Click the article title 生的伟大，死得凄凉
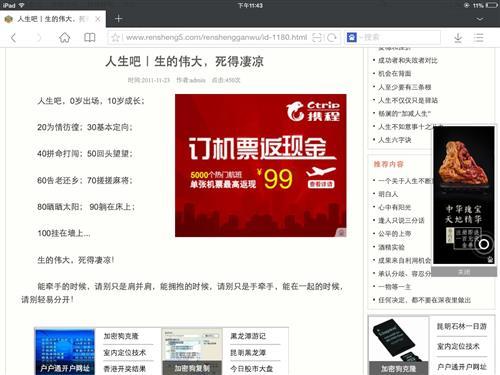Image resolution: width=500 pixels, height=375 pixels. (184, 62)
